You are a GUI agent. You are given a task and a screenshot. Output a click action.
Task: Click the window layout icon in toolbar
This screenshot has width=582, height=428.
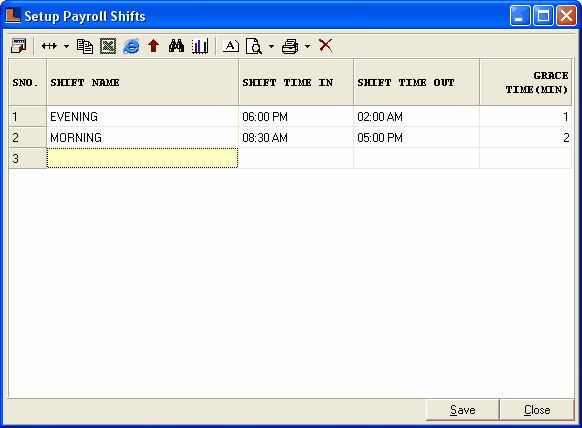18,46
